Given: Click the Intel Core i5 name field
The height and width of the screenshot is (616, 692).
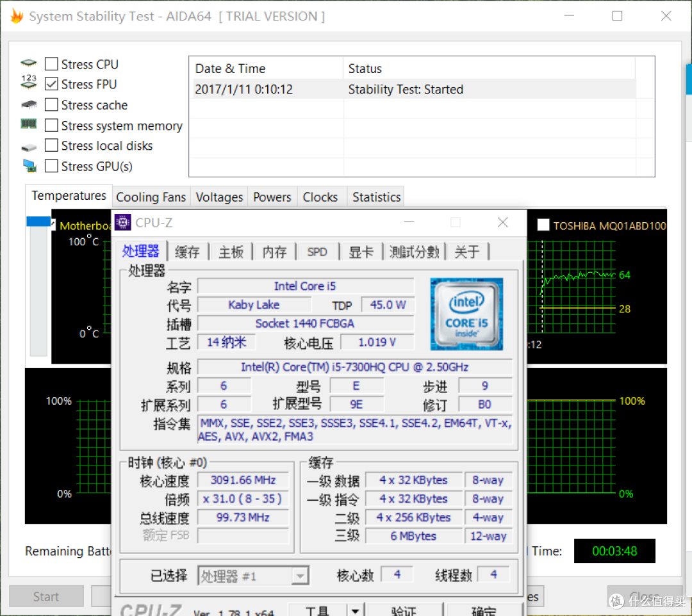Looking at the screenshot, I should (x=306, y=286).
